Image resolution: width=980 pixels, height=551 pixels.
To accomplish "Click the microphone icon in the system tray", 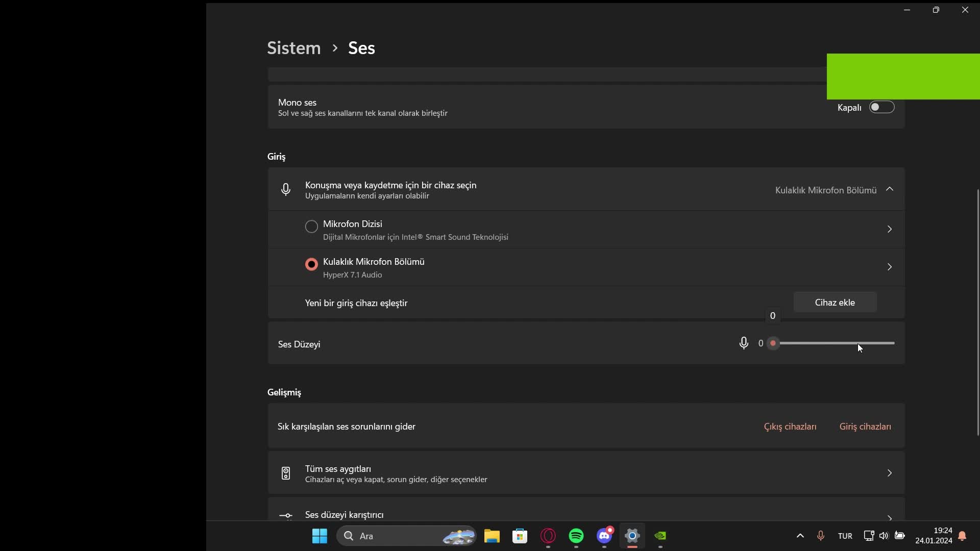I will (820, 536).
